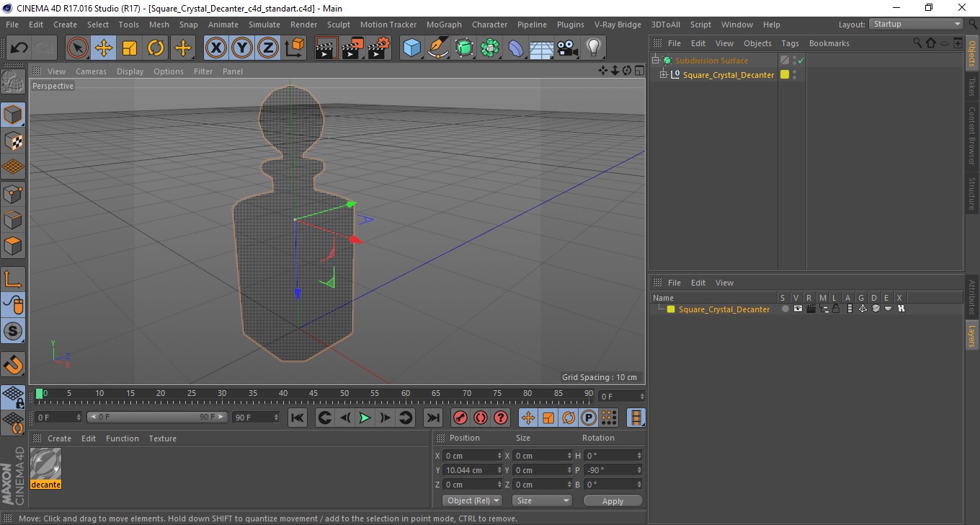Switch to Texture mode
This screenshot has height=525, width=980.
point(13,141)
